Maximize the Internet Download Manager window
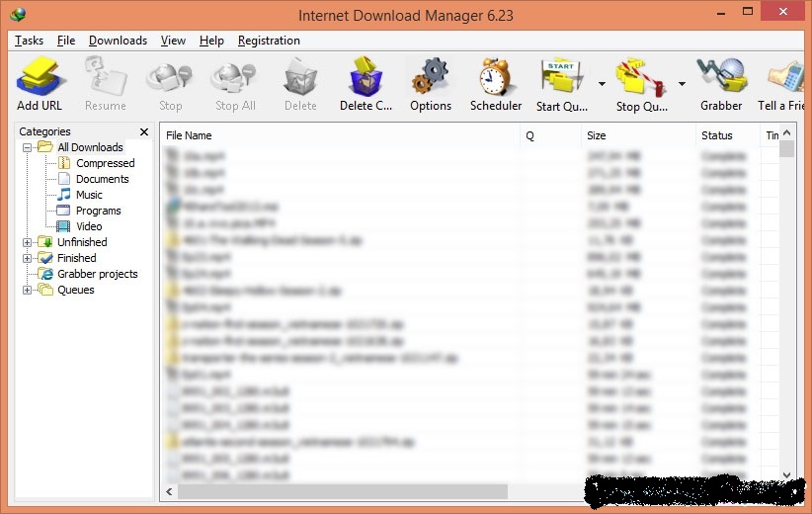Viewport: 812px width, 514px height. coord(747,12)
